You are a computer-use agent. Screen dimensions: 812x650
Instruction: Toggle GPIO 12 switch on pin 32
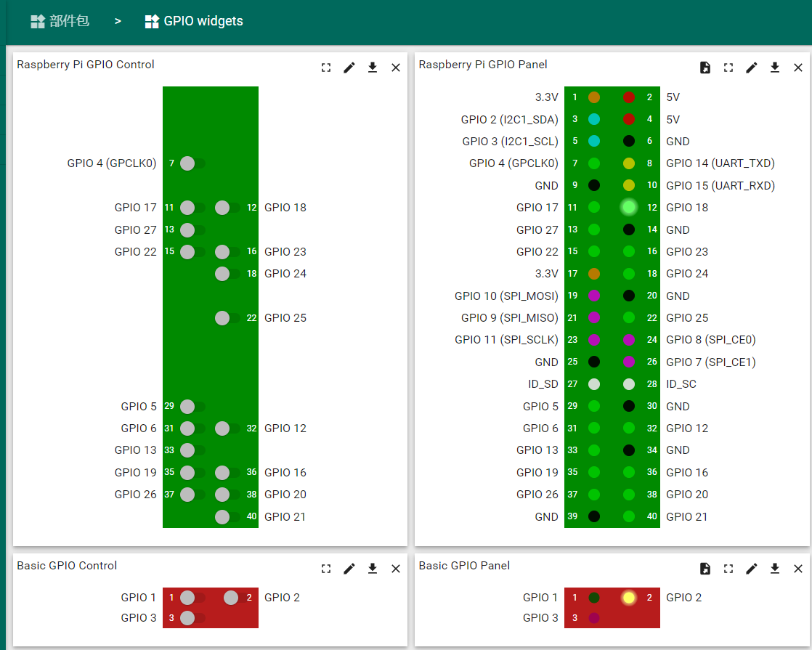(x=227, y=428)
